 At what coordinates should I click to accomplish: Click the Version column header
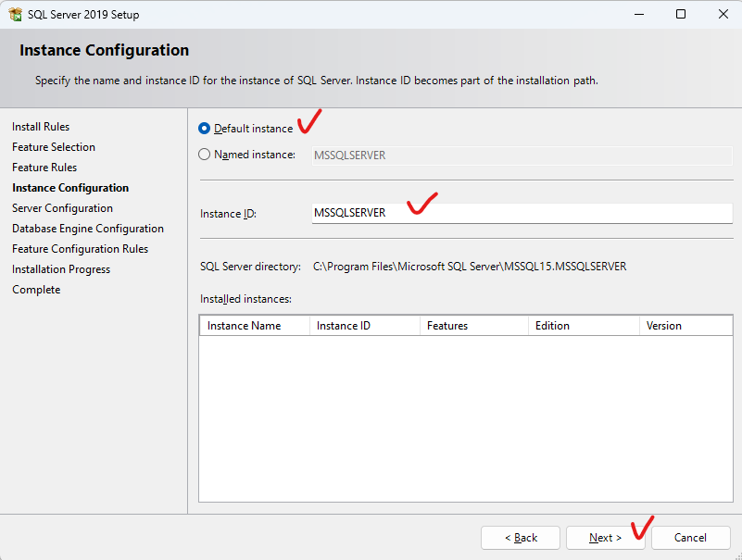685,326
